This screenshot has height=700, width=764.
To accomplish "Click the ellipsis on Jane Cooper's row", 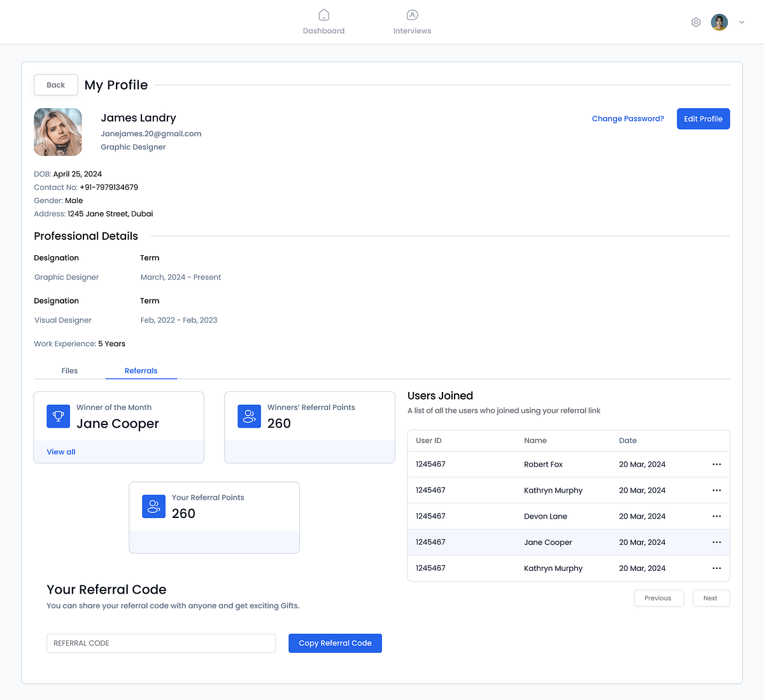I will click(716, 542).
